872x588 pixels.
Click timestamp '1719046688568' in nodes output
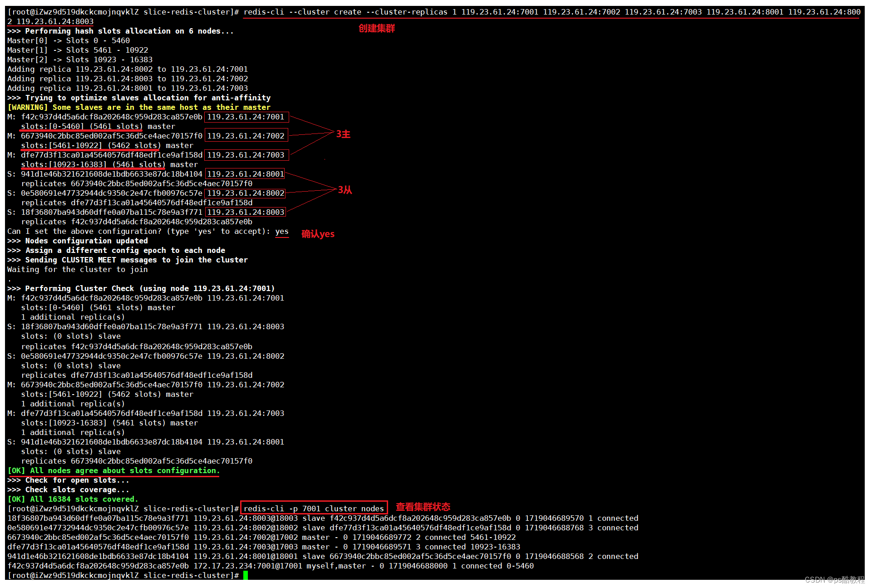click(x=554, y=556)
